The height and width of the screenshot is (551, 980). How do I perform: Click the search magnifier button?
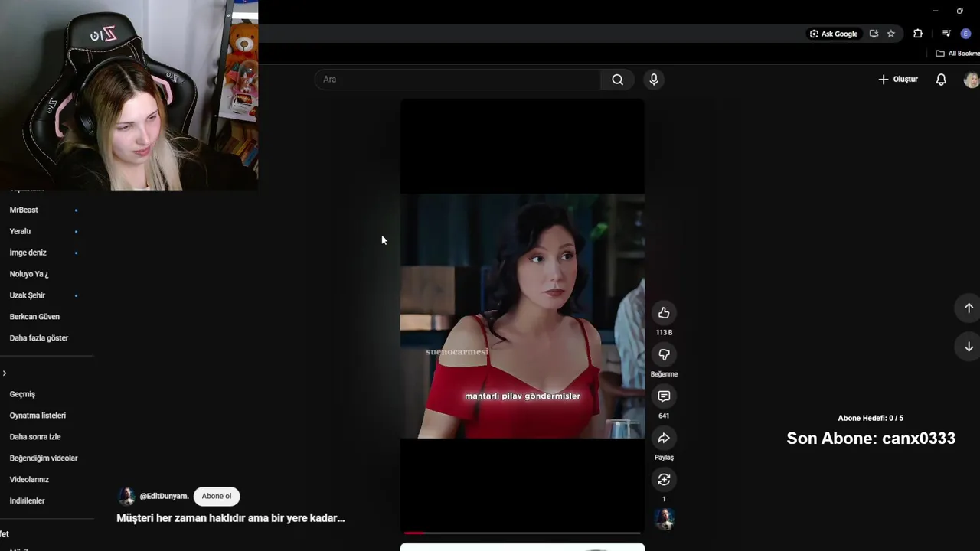(617, 80)
